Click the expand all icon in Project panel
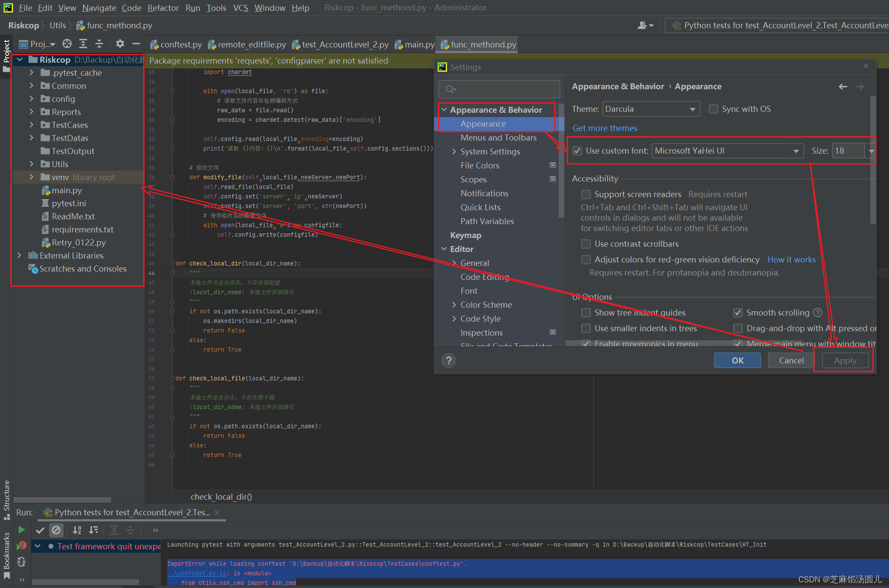889x588 pixels. 83,44
